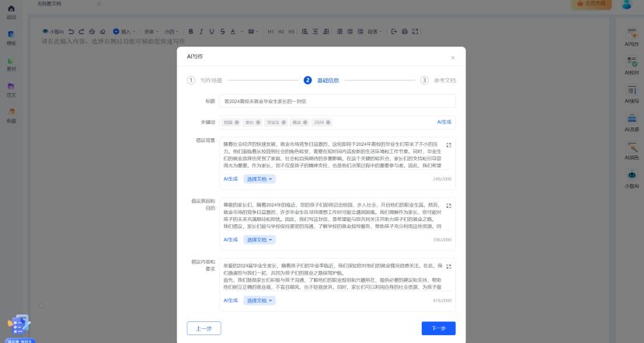This screenshot has height=343, width=644.
Task: Click the orange membership button at top
Action: point(591,4)
